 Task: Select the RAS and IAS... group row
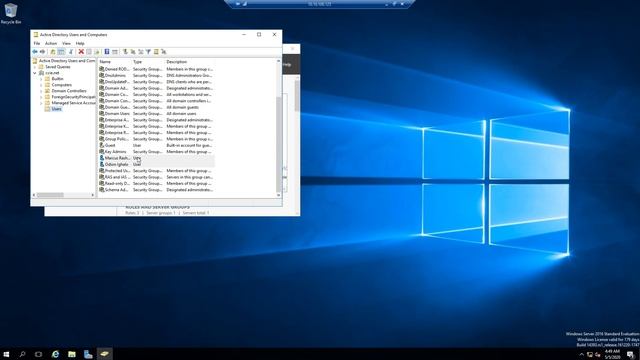[x=156, y=177]
